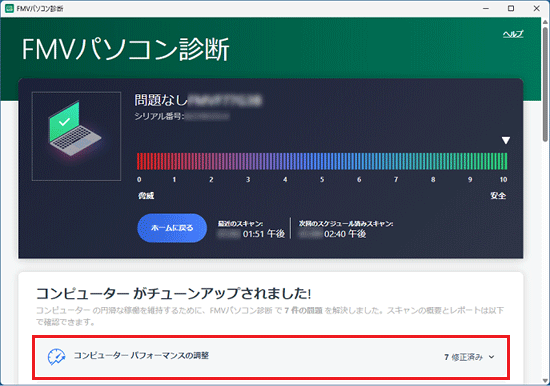Click the FMVパソコン診断 title bar app icon
The image size is (550, 386).
[x=9, y=8]
